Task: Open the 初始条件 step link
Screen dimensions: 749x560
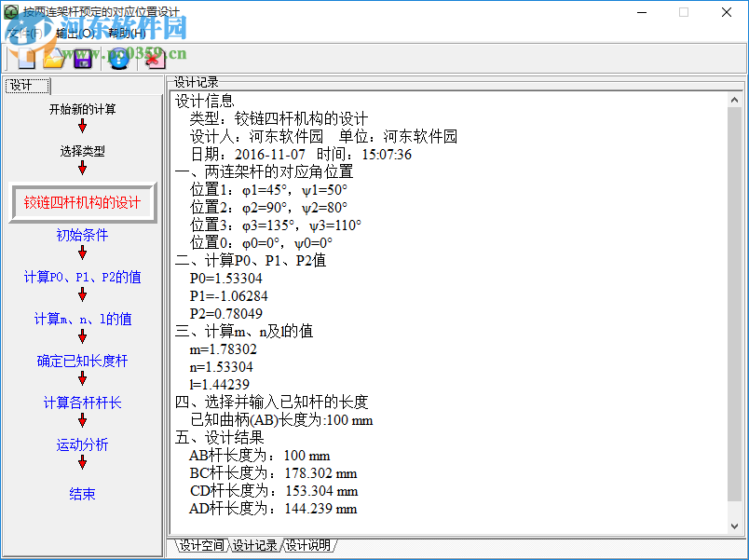Action: click(82, 235)
